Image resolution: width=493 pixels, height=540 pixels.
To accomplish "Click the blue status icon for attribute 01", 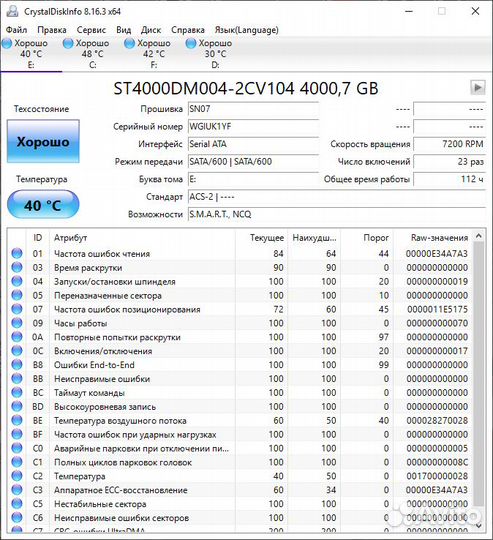I will 17,253.
